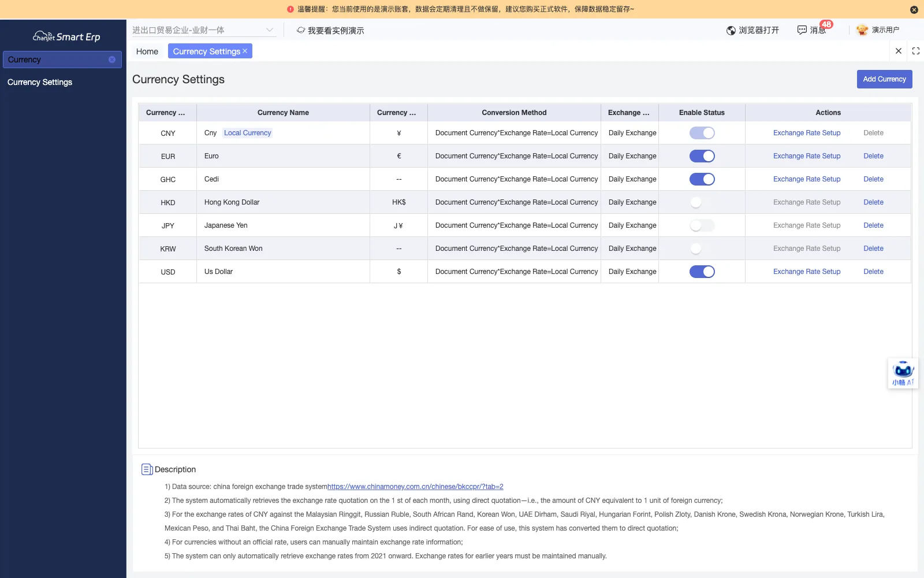Click the 48 notification badge

826,24
